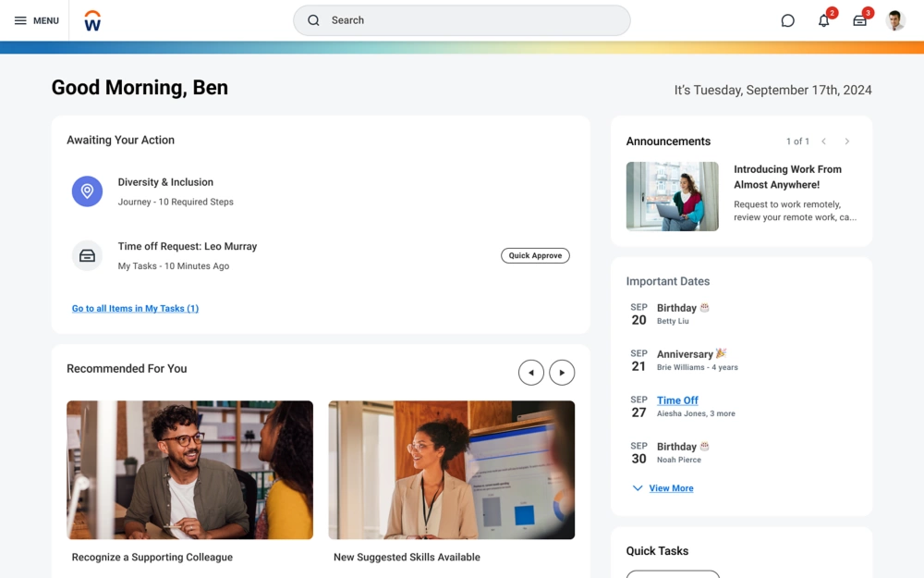Open the Diversity & Inclusion location pin icon
The width and height of the screenshot is (924, 578).
click(87, 191)
